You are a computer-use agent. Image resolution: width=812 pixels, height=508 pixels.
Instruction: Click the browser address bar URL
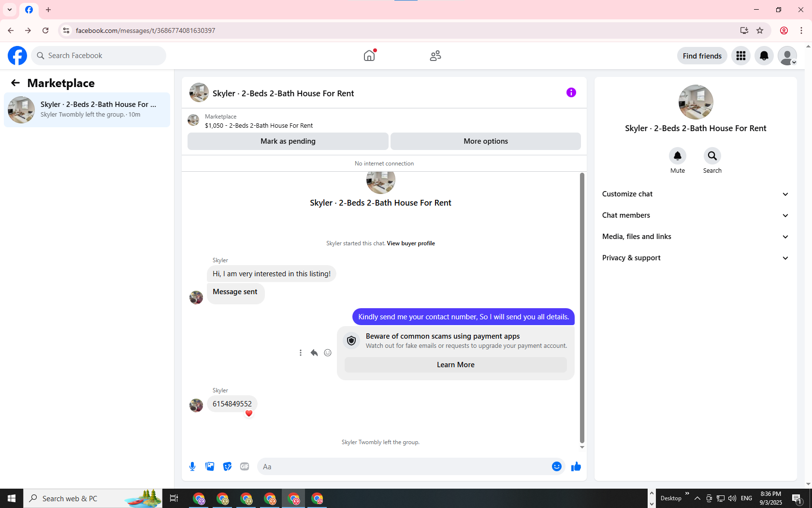point(145,30)
